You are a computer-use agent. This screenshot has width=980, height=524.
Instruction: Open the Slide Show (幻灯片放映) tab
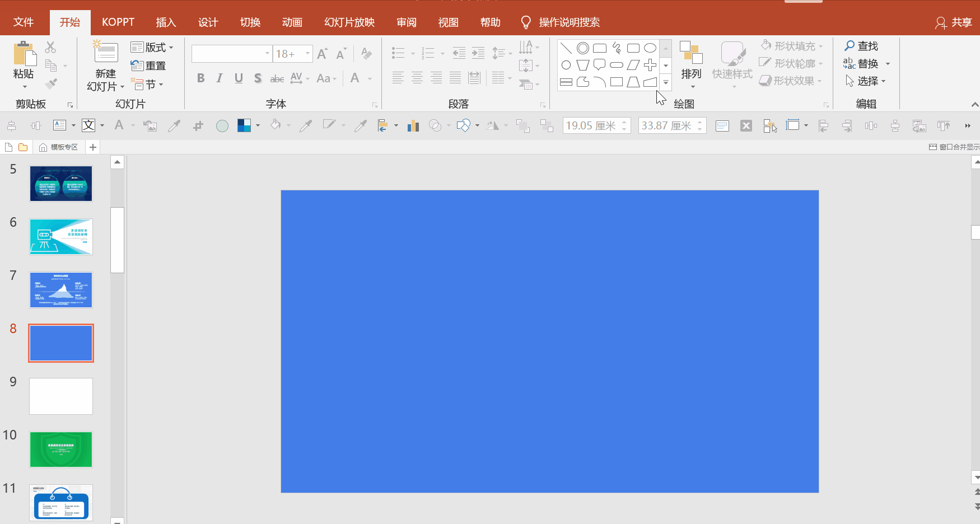tap(349, 22)
